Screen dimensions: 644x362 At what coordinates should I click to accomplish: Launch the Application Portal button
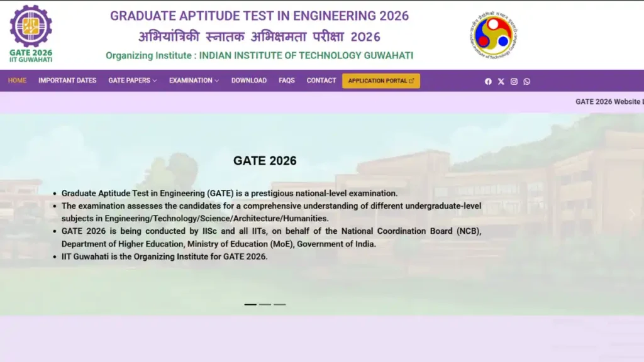(380, 80)
